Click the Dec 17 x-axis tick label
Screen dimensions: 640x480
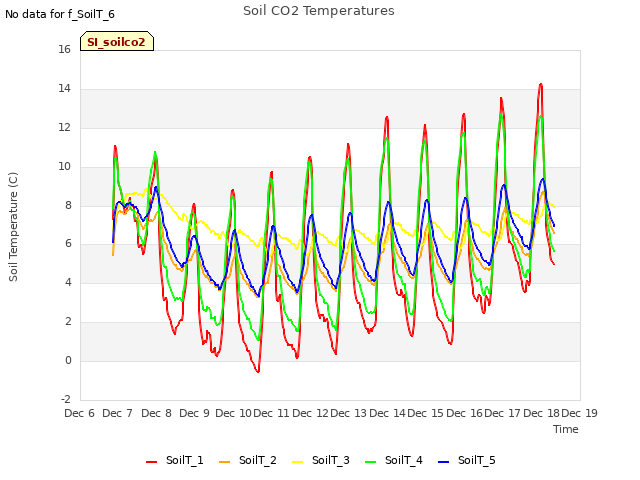click(502, 413)
